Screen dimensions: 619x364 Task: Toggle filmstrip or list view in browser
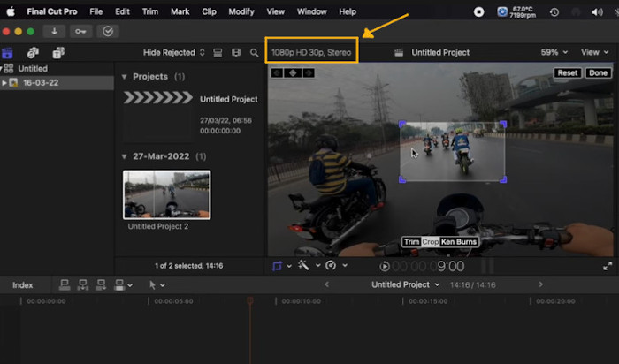(x=218, y=52)
